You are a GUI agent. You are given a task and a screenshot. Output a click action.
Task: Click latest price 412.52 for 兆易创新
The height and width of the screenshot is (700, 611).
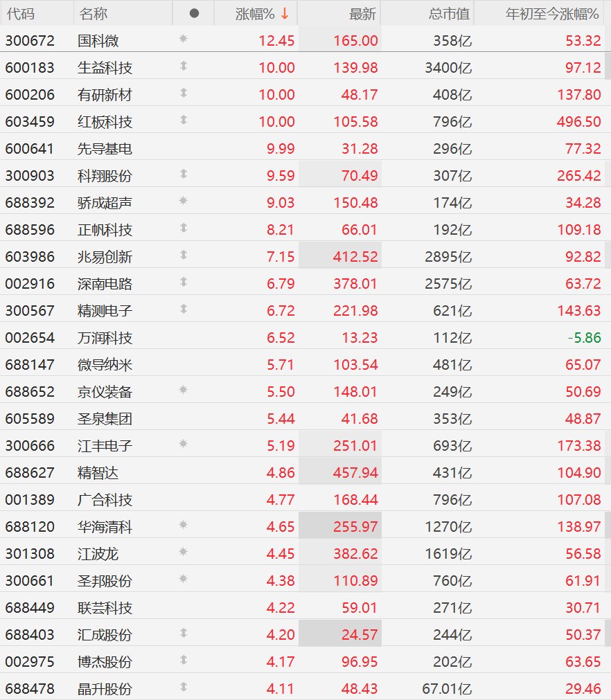click(355, 257)
